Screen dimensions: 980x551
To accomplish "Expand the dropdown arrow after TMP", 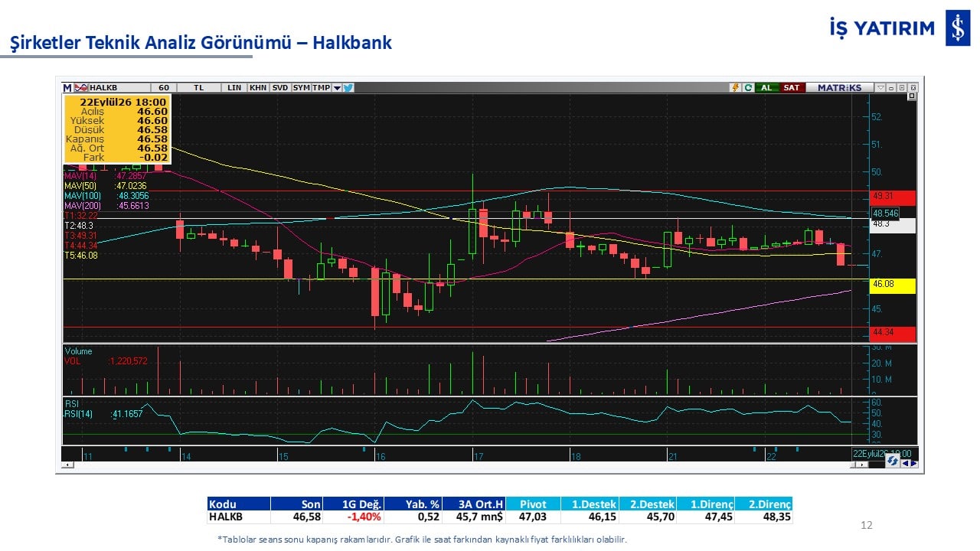I will click(x=337, y=87).
